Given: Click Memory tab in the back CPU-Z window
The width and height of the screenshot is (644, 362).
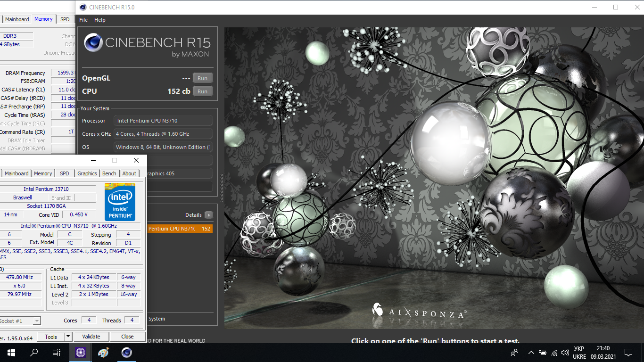Looking at the screenshot, I should [43, 19].
